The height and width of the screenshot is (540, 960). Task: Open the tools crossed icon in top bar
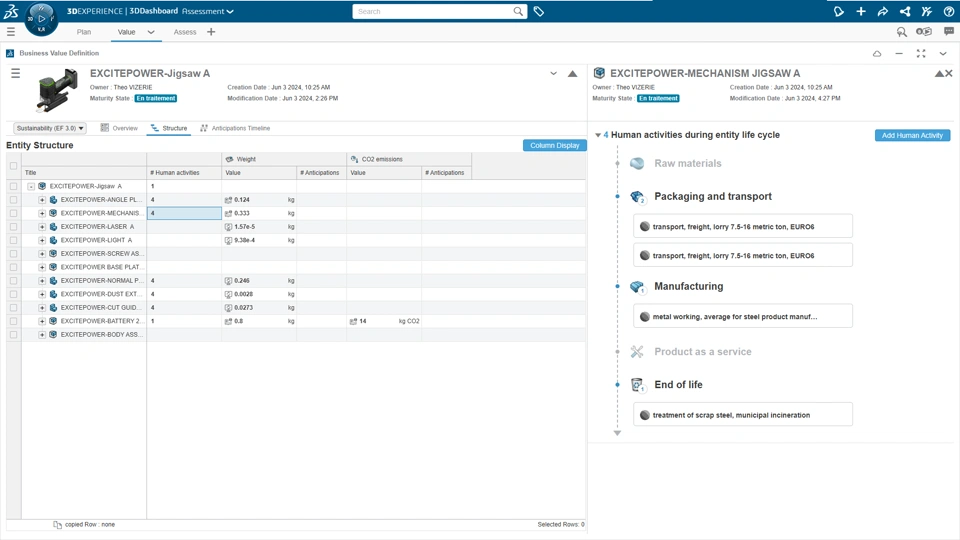pos(927,11)
